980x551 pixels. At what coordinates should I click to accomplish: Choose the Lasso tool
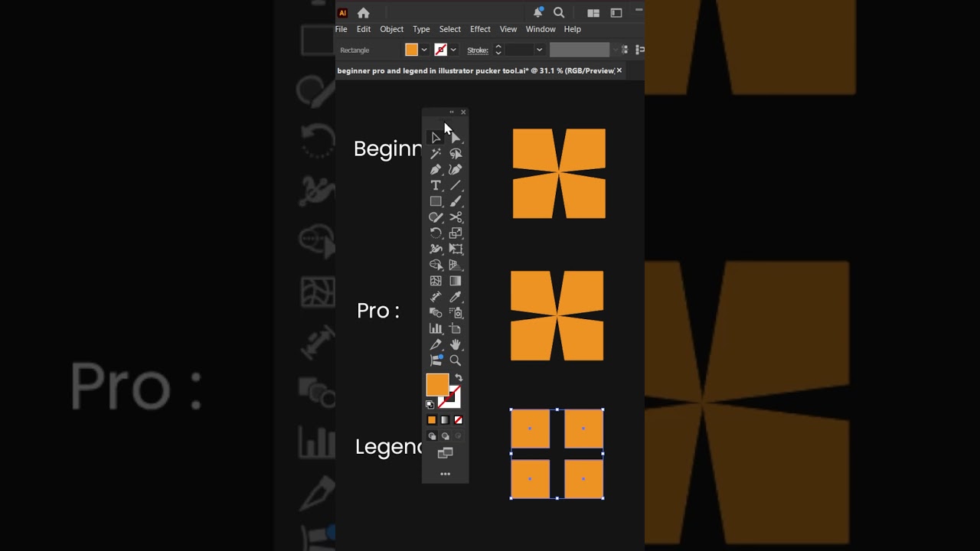pos(456,154)
